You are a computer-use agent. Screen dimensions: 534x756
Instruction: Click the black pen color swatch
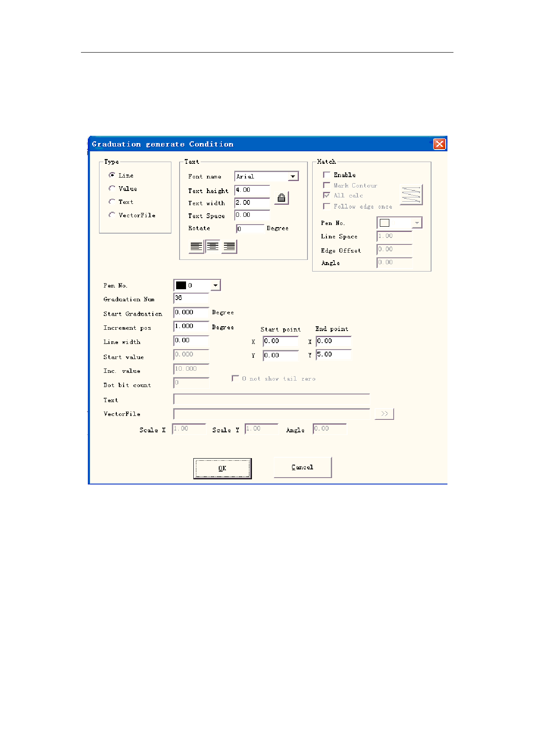pos(181,285)
